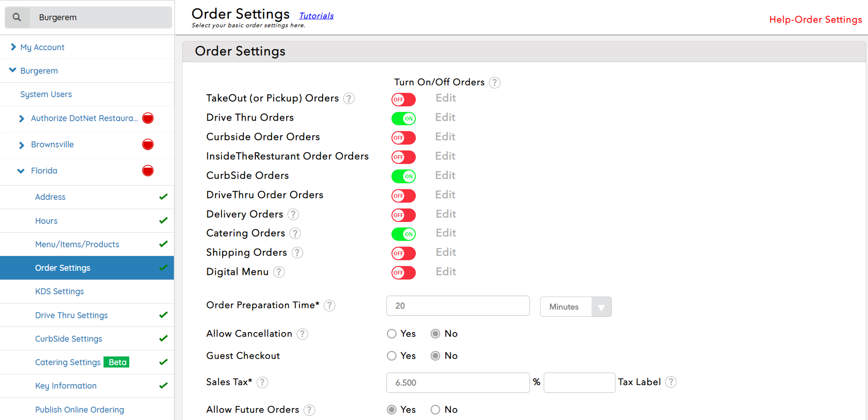Viewport: 868px width, 420px height.
Task: Click the Tax Label help icon
Action: [671, 382]
